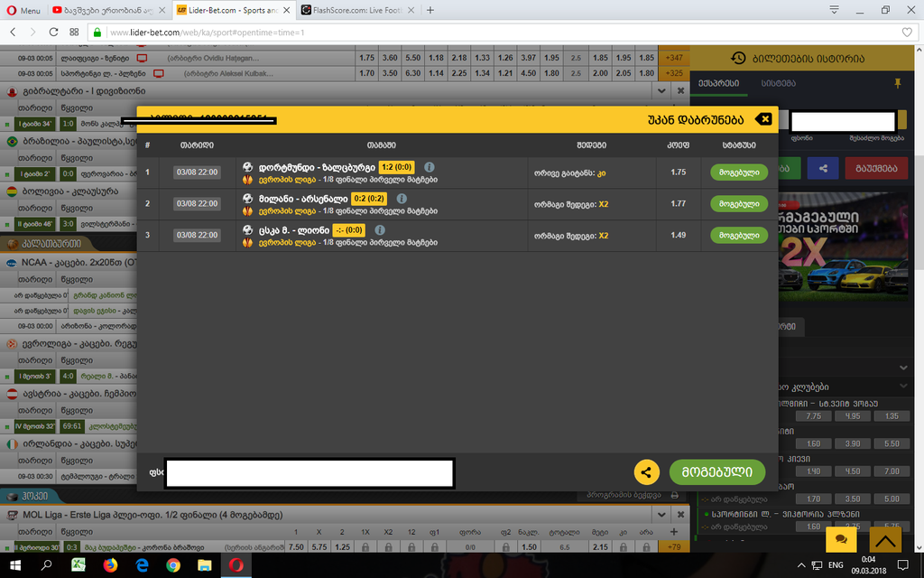The image size is (924, 578).
Task: Open Chrome from the taskbar
Action: 172,565
